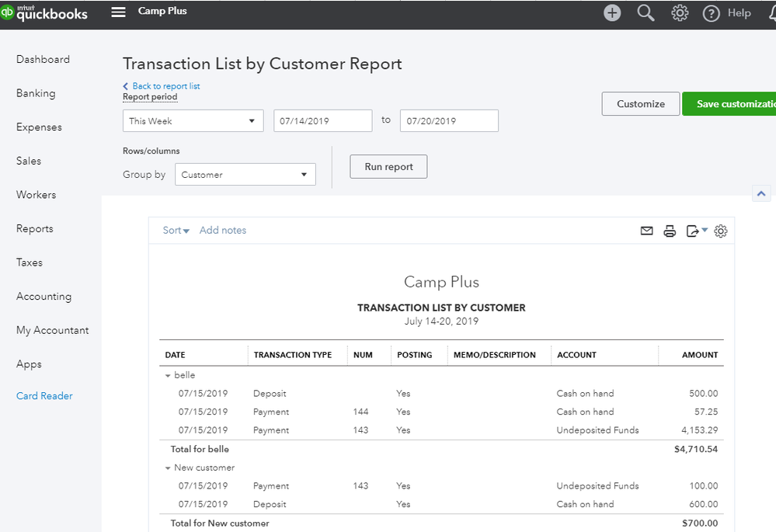Email the report with envelope icon

(x=646, y=231)
